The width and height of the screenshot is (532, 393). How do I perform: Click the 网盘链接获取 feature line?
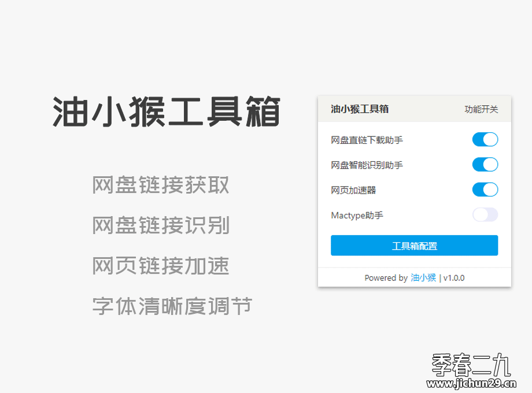[161, 185]
